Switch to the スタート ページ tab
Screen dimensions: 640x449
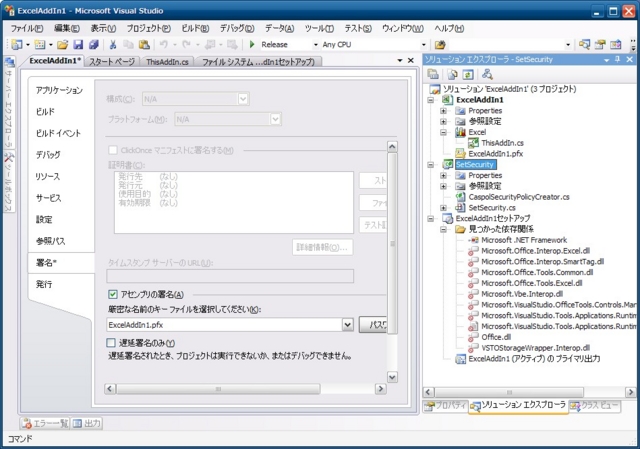click(112, 62)
